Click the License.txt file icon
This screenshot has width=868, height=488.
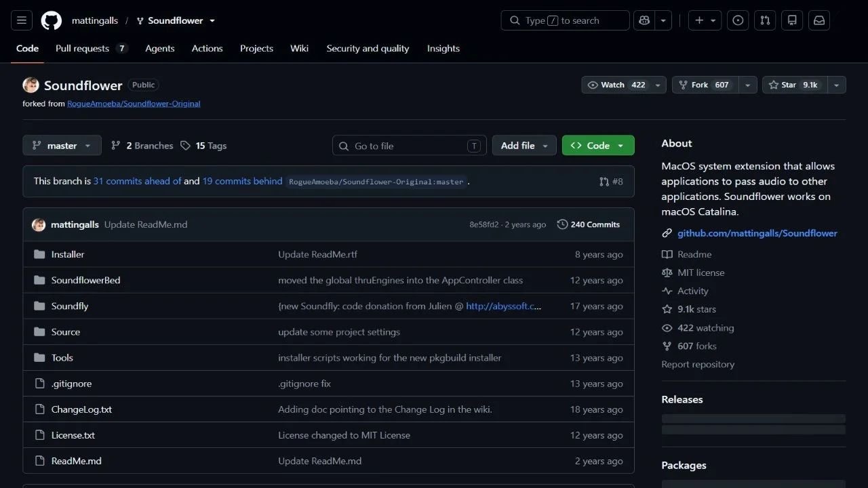39,435
